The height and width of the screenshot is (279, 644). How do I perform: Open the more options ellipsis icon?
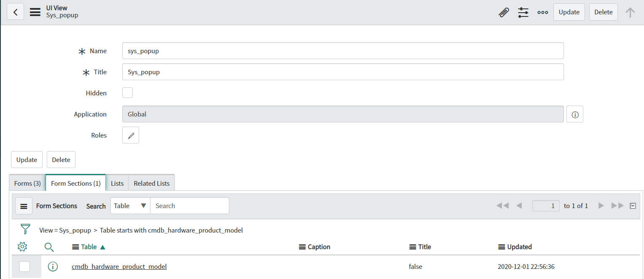(x=543, y=12)
